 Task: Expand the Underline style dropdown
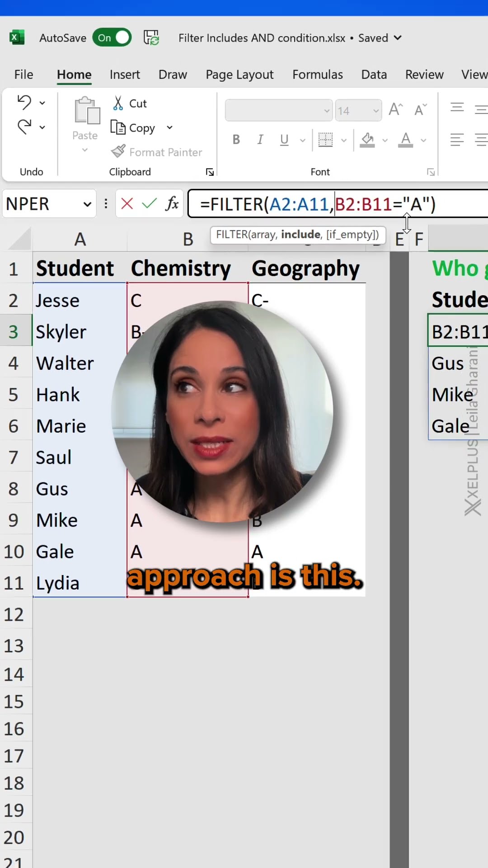[x=303, y=140]
